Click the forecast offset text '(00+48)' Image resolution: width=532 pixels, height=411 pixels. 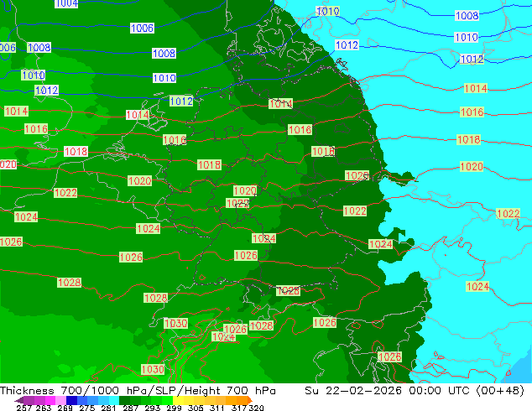[x=500, y=391]
